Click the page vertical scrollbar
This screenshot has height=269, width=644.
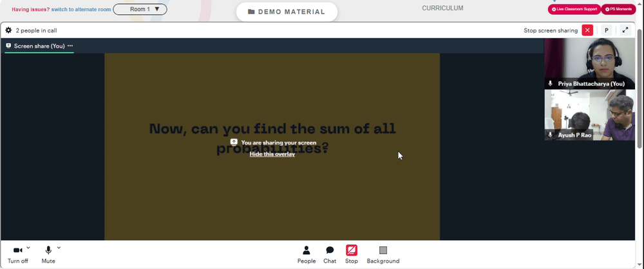[x=640, y=88]
